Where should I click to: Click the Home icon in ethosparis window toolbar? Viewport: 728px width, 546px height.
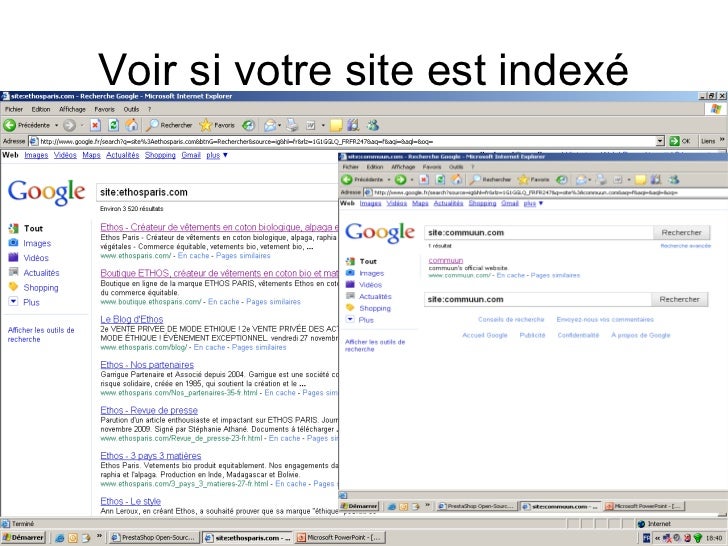point(132,125)
